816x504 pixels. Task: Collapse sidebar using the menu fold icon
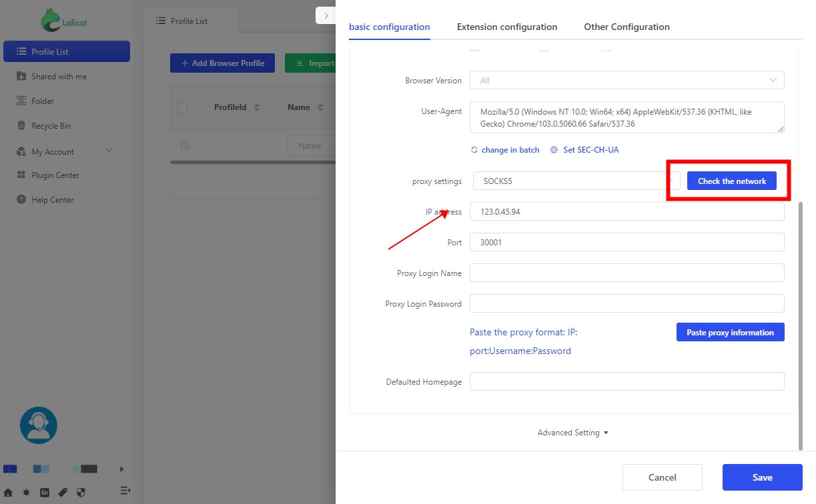tap(125, 491)
